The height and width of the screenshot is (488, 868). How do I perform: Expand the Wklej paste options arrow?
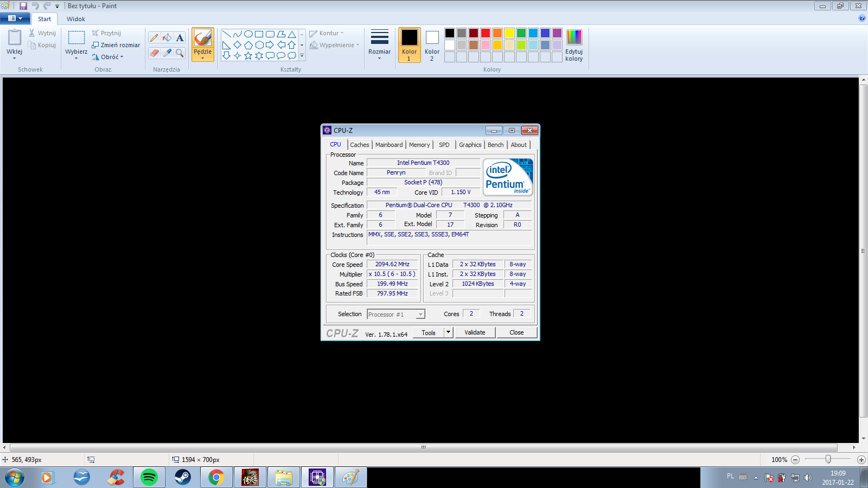pyautogui.click(x=15, y=59)
